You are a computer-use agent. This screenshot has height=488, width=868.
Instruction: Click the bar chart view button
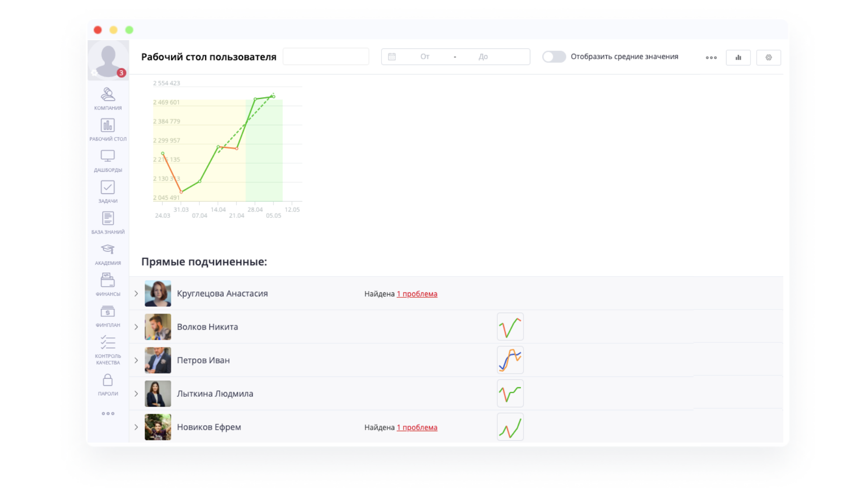click(x=738, y=57)
